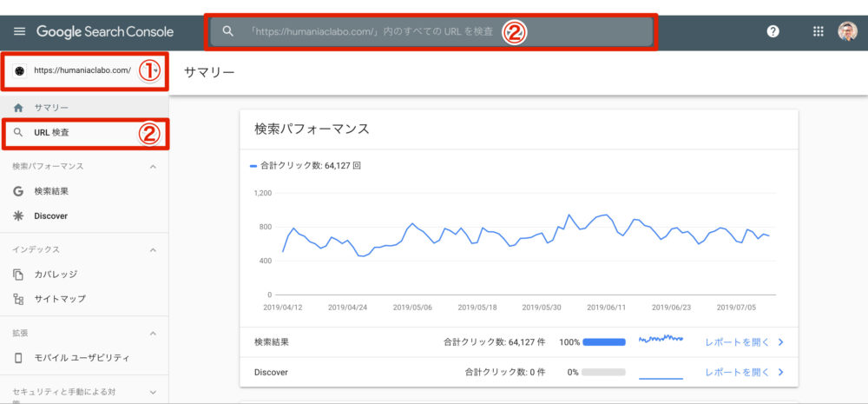Image resolution: width=868 pixels, height=404 pixels.
Task: Focus the URL inspection search field
Action: click(431, 31)
